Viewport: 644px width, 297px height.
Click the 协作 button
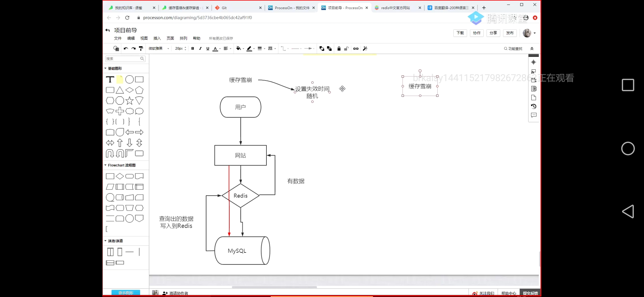pyautogui.click(x=477, y=33)
